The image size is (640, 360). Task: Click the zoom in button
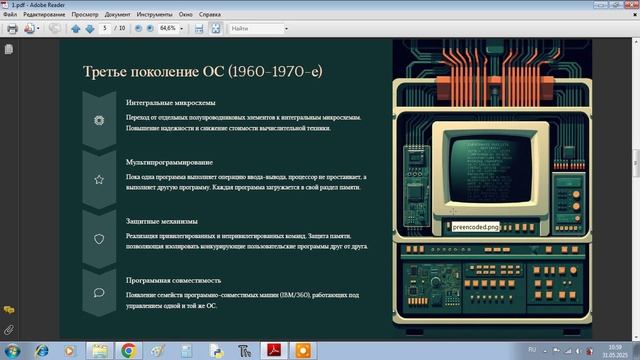coord(150,28)
